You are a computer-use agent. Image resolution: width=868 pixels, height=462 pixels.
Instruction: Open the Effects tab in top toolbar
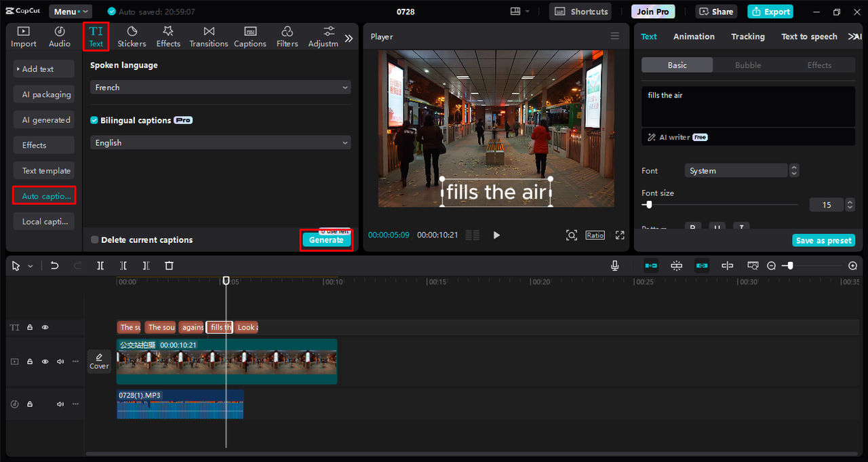168,37
